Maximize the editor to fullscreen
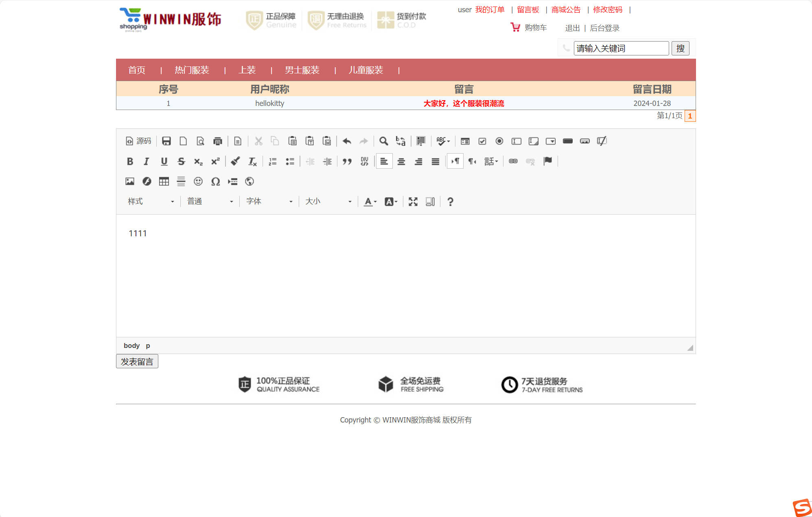Screen dimensions: 812x517 (x=413, y=201)
